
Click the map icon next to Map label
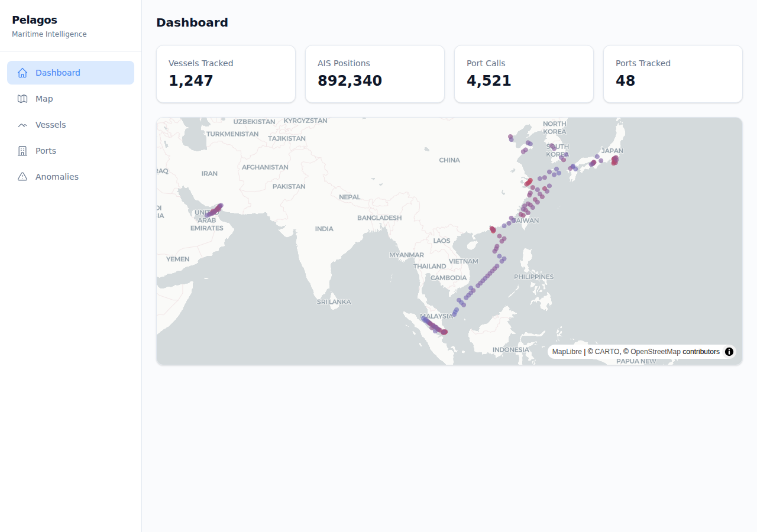click(x=22, y=98)
